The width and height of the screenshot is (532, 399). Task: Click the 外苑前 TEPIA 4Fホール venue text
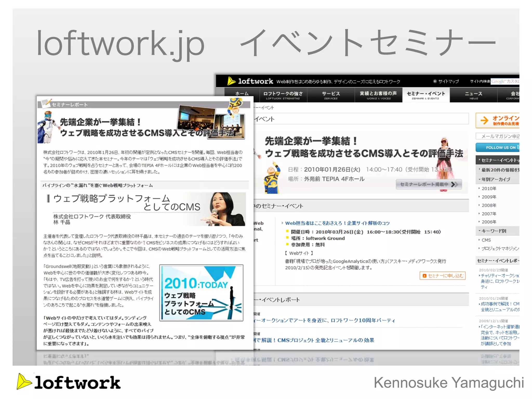pos(334,179)
